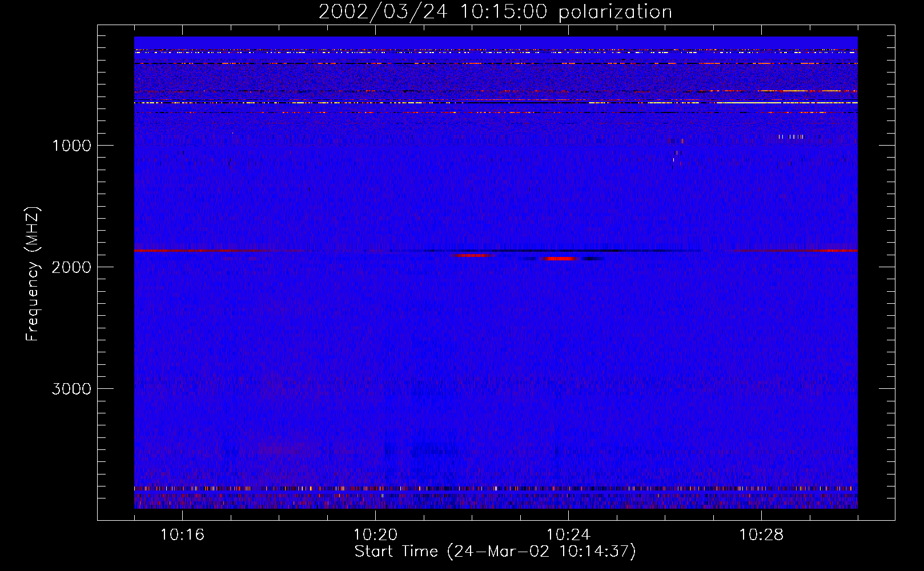924x571 pixels.
Task: Click the '10:20' time tick label
Action: 375,535
